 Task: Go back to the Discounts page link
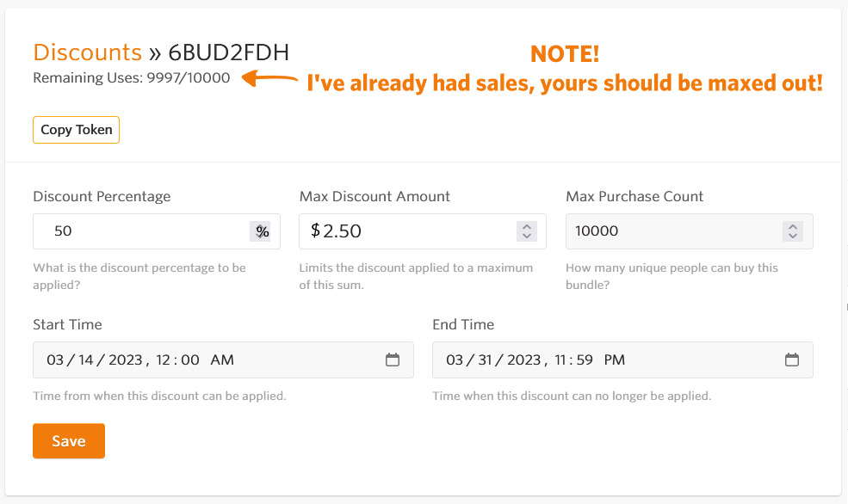coord(87,52)
